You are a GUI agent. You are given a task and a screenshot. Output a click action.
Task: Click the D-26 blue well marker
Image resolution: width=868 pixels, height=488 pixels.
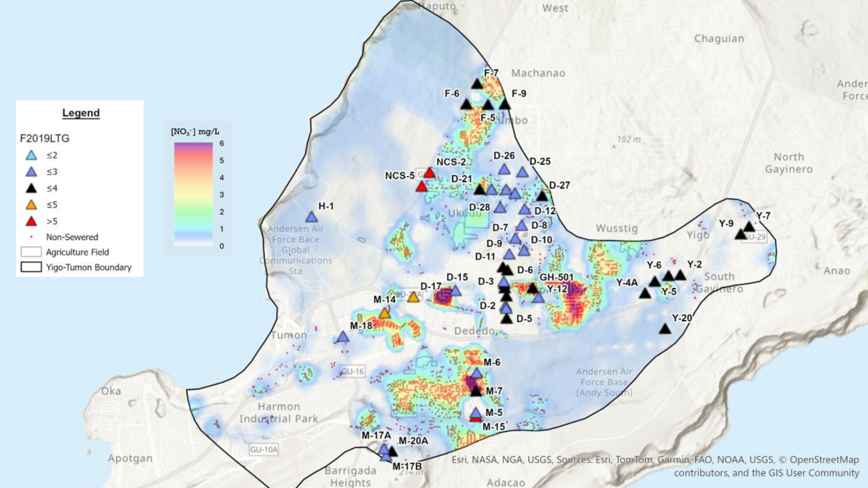pos(504,170)
